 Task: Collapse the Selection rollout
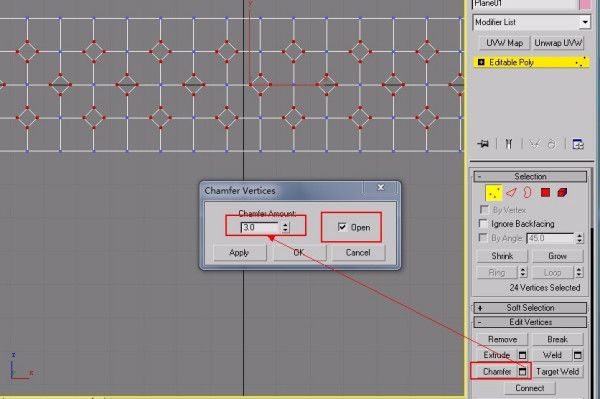pos(530,176)
